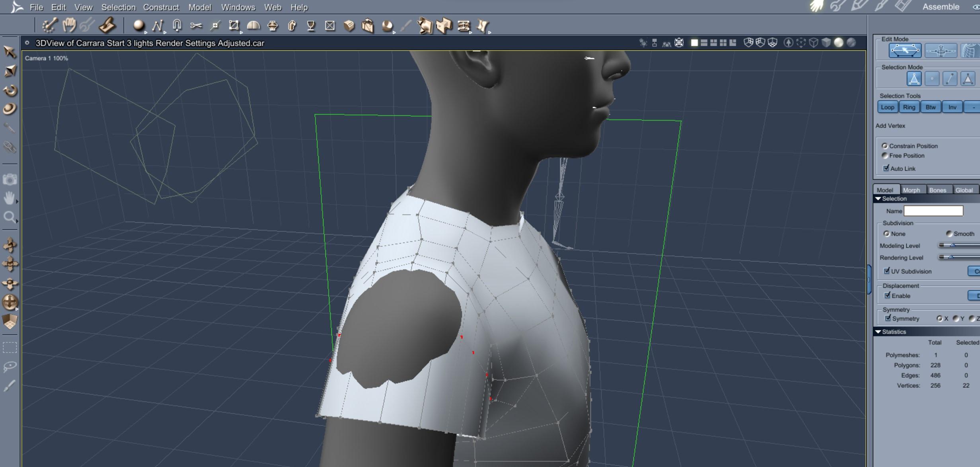Image resolution: width=980 pixels, height=467 pixels.
Task: Select the magnet snap tool
Action: point(177,26)
